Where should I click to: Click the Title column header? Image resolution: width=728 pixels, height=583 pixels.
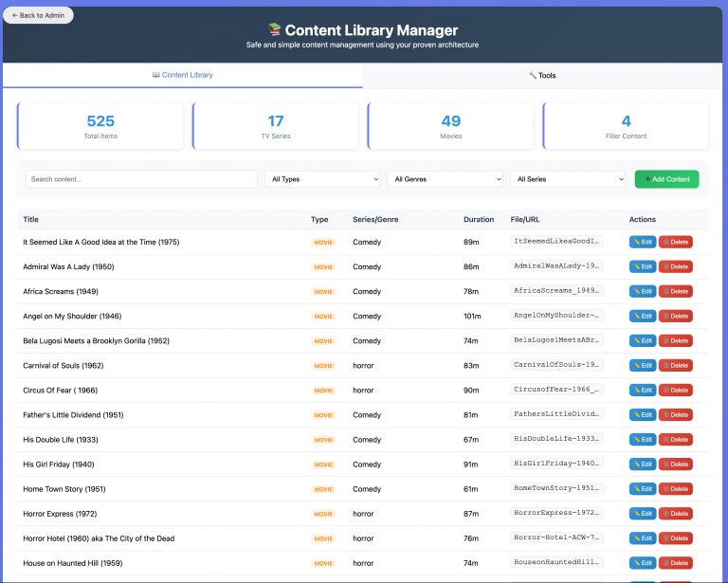tap(31, 219)
